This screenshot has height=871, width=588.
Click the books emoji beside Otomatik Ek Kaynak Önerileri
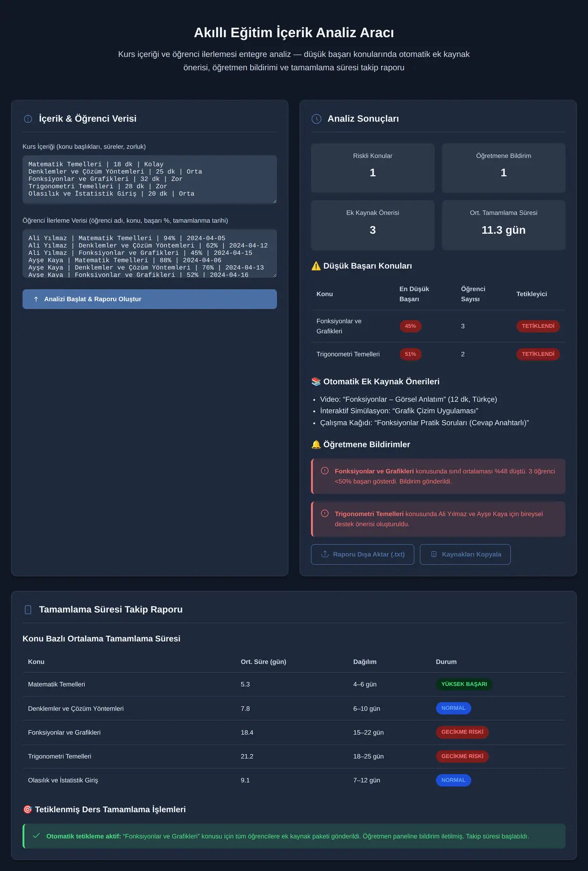coord(316,382)
